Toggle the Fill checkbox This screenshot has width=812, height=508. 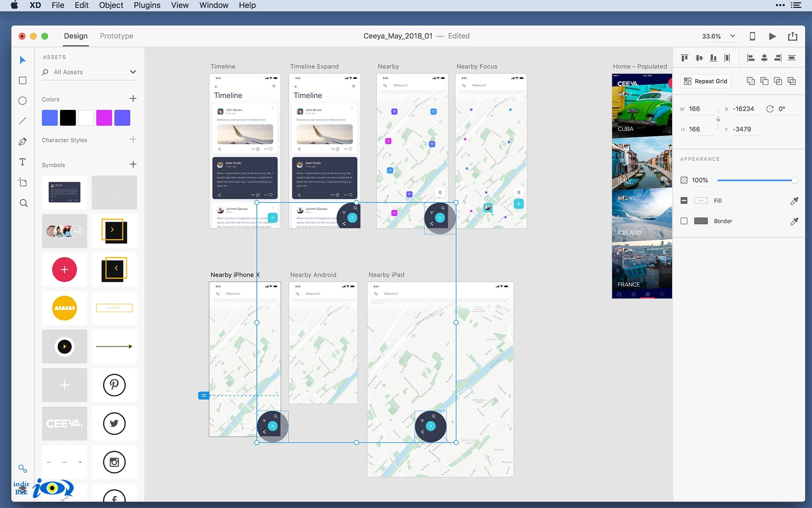pyautogui.click(x=684, y=201)
